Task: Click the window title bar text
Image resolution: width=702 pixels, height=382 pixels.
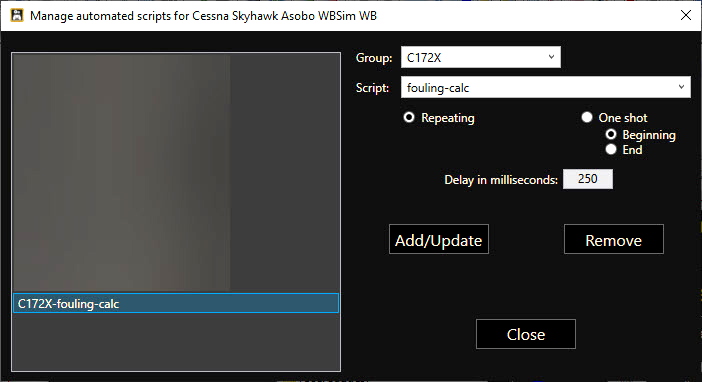Action: 203,16
